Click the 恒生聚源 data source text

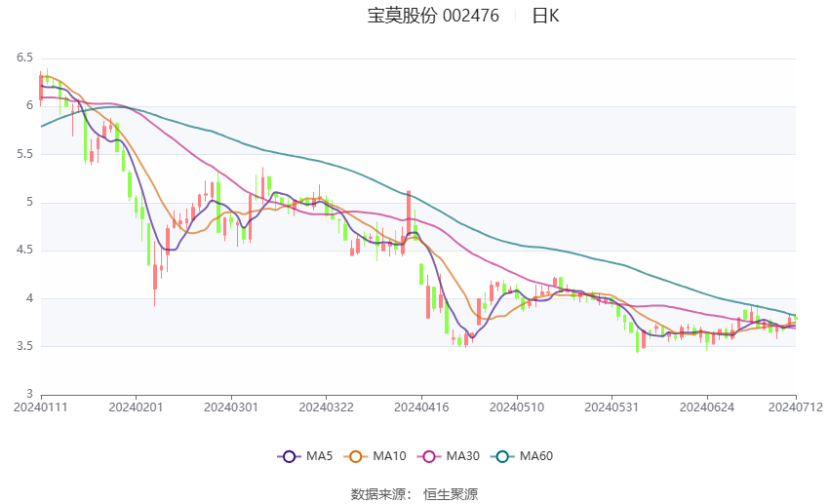point(451,494)
